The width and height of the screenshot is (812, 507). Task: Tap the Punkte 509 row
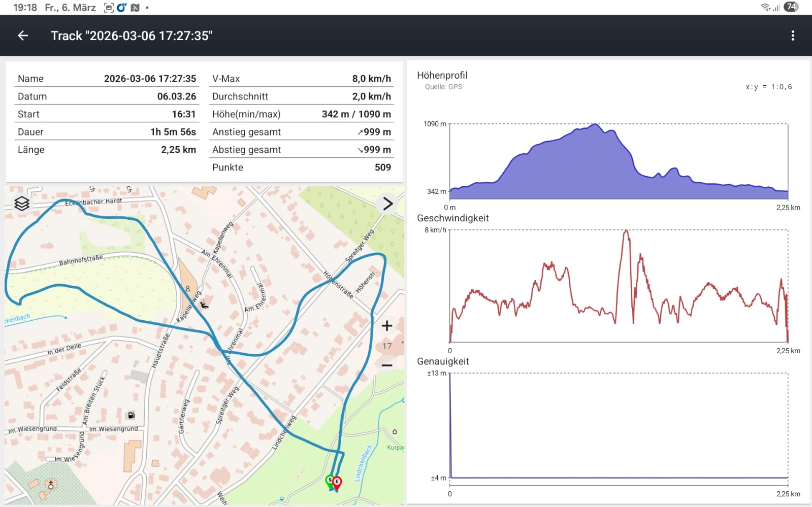[x=301, y=167]
